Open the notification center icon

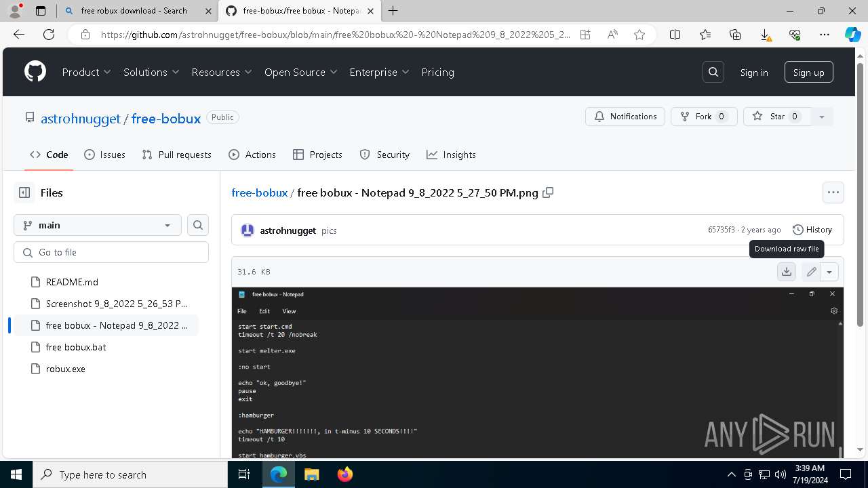846,474
